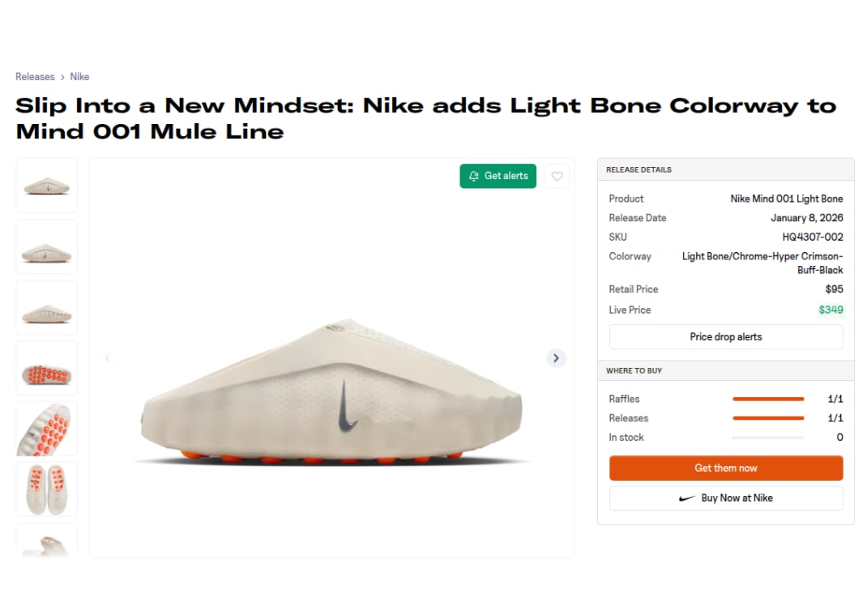
Task: Select the top side-view shoe thumbnail
Action: tap(46, 185)
